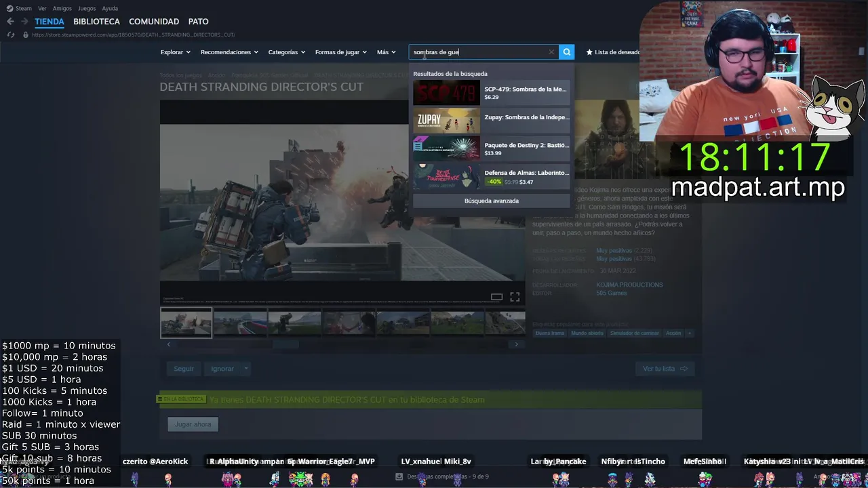The image size is (868, 488).
Task: Open the Juegos menu
Action: [87, 8]
